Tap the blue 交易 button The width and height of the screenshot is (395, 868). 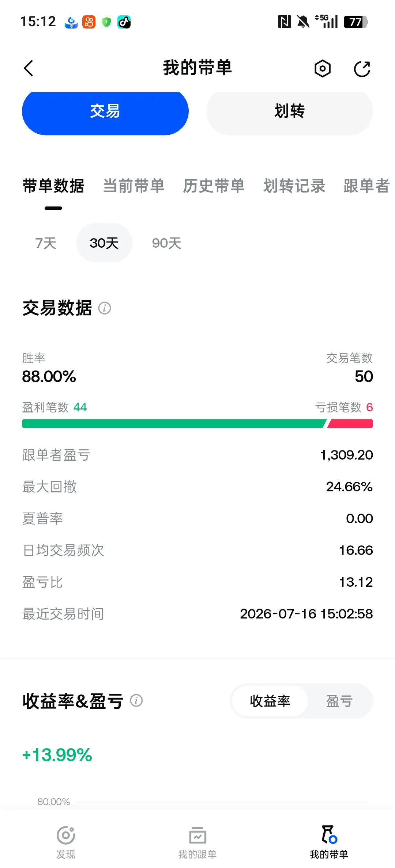click(x=105, y=111)
